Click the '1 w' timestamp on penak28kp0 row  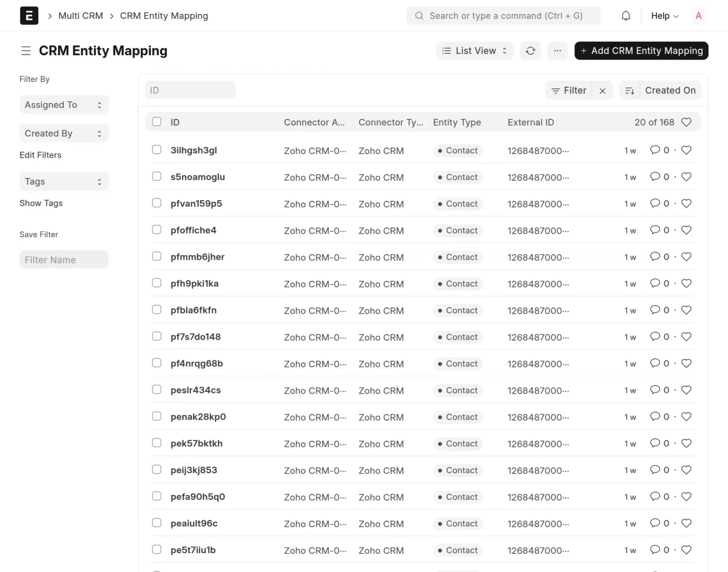(x=630, y=417)
